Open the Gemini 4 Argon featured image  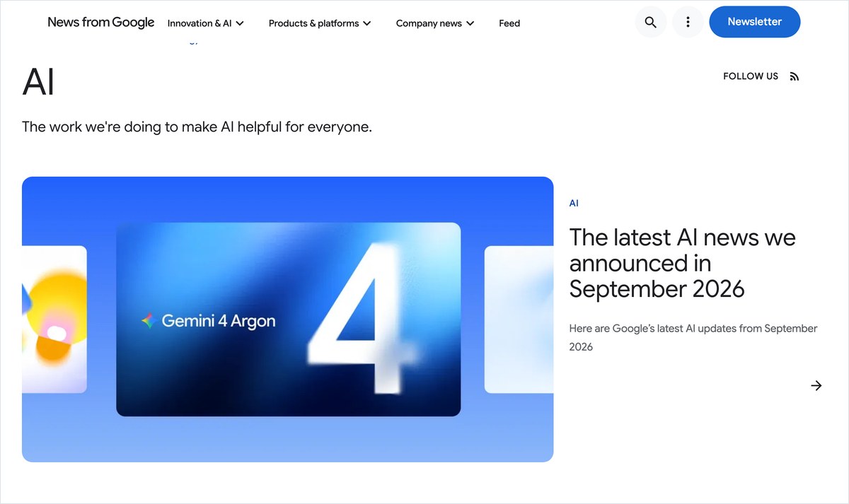pyautogui.click(x=288, y=320)
